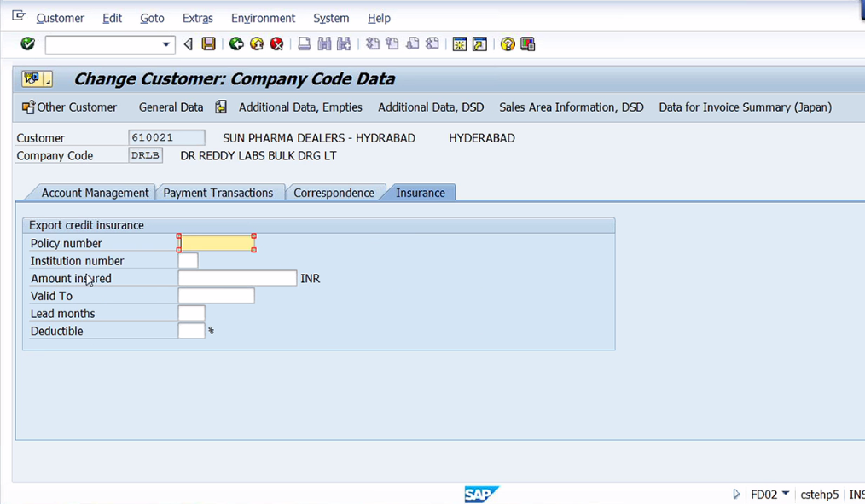
Task: Select the Insurance tab
Action: click(420, 193)
